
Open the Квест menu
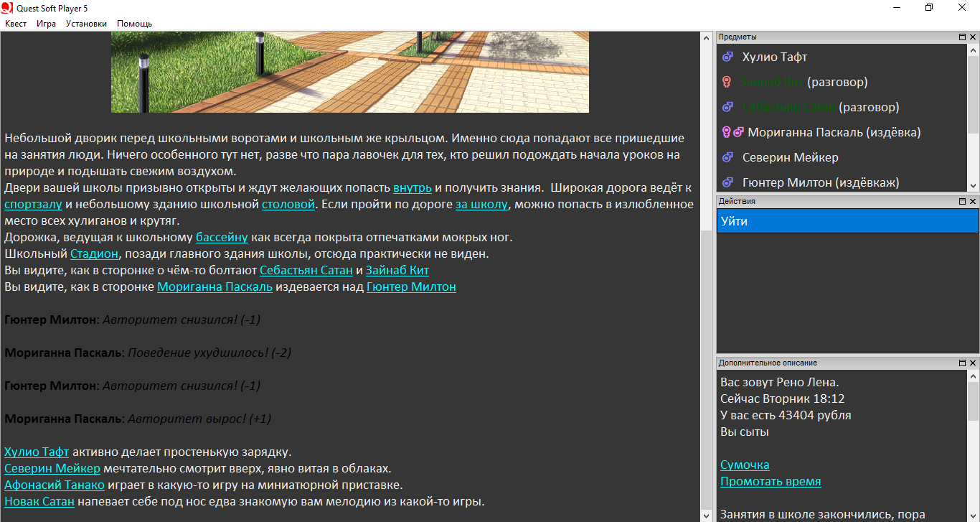point(16,24)
